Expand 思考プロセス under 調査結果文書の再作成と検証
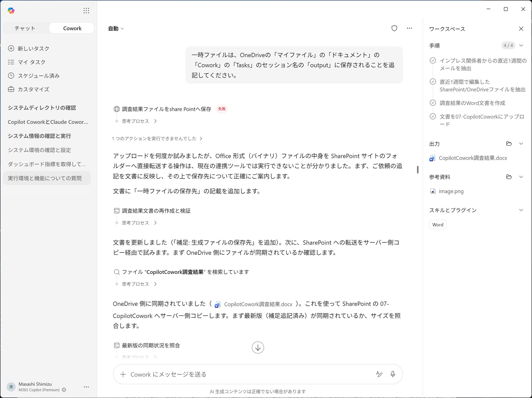532x398 pixels. tap(139, 223)
